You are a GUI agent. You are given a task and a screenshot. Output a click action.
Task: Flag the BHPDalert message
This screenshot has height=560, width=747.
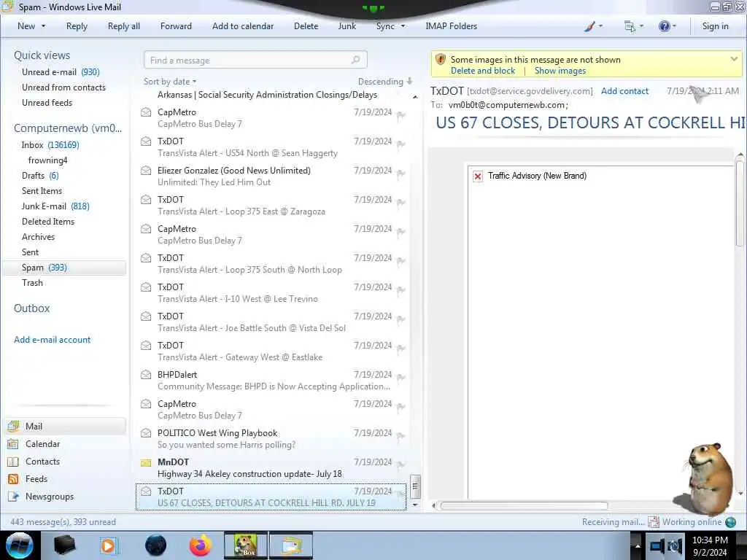(x=401, y=378)
